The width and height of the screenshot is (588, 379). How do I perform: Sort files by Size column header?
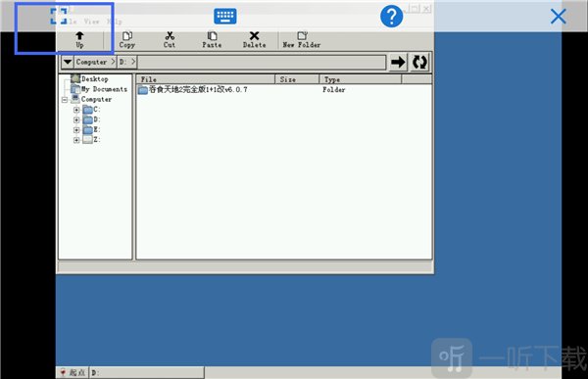tap(297, 79)
